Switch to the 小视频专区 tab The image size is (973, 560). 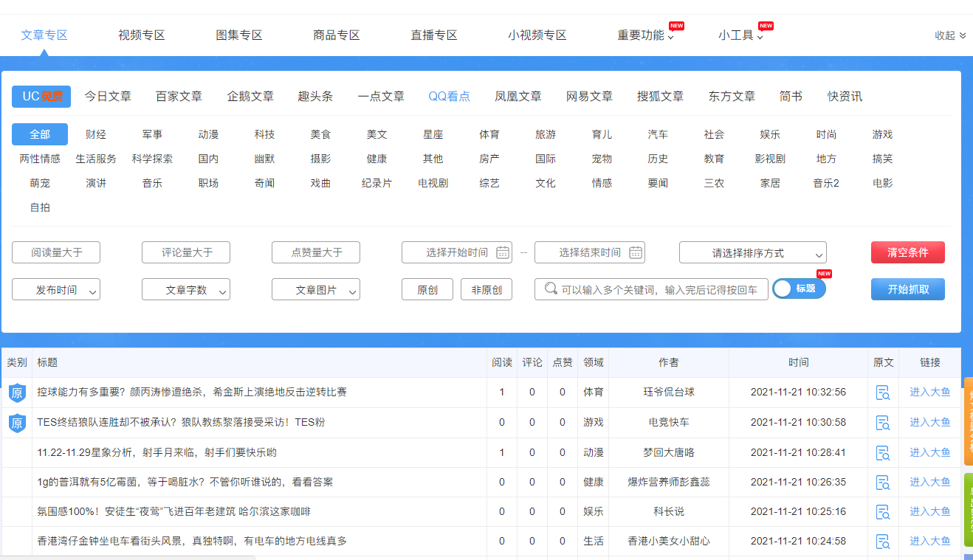coord(537,35)
